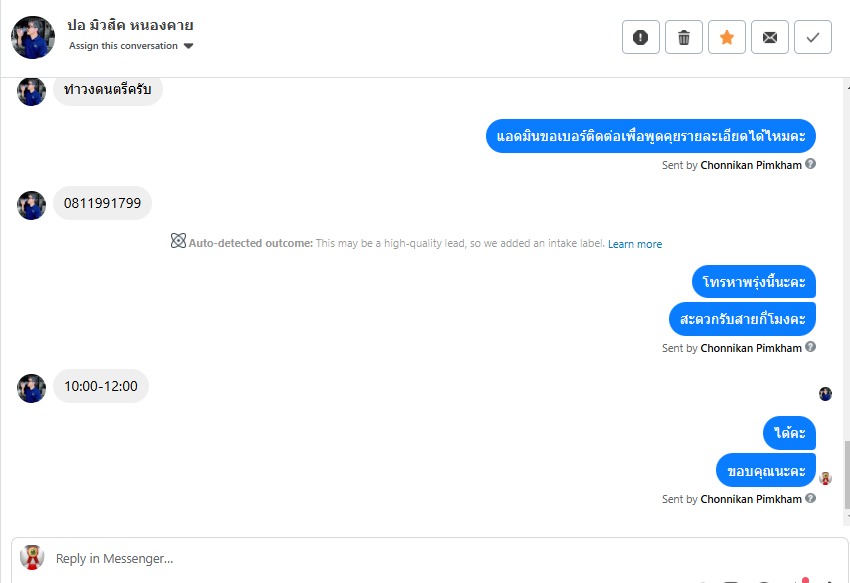The height and width of the screenshot is (583, 850).
Task: Delete conversation with trash icon
Action: pos(684,38)
